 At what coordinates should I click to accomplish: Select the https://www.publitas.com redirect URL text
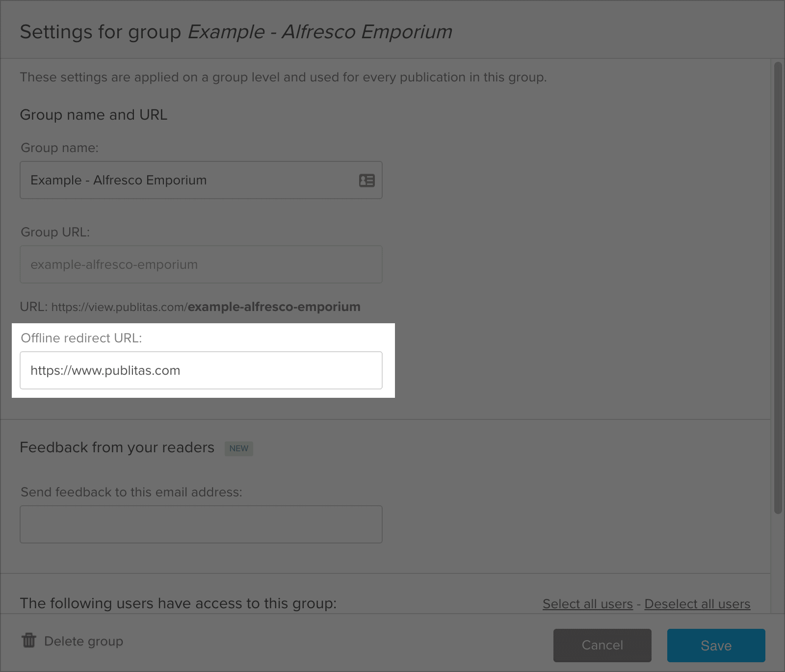pyautogui.click(x=105, y=370)
